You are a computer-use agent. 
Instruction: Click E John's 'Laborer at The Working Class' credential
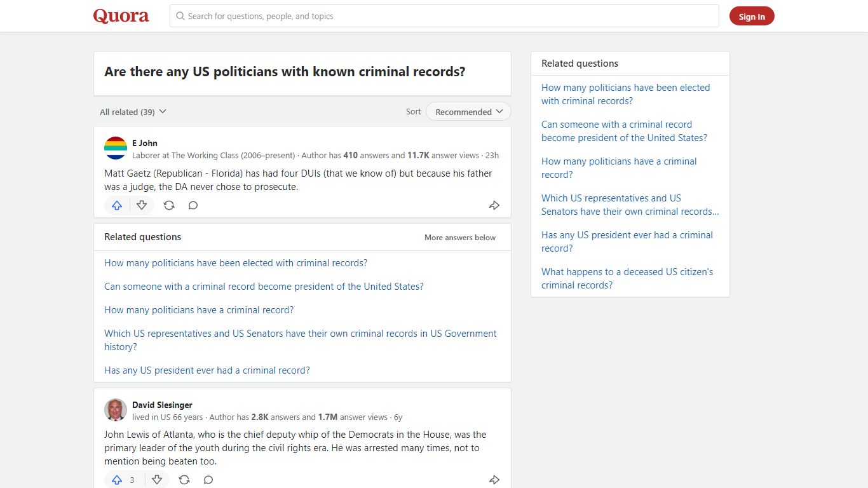[x=214, y=155]
